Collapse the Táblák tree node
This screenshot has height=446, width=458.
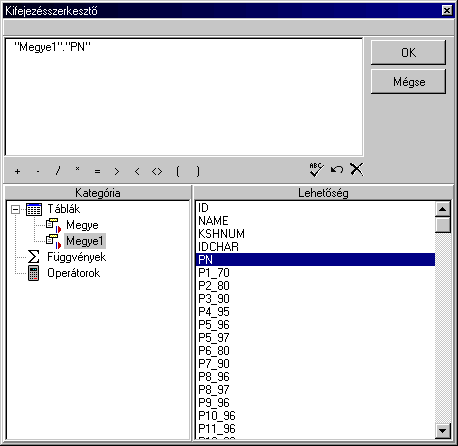point(15,209)
